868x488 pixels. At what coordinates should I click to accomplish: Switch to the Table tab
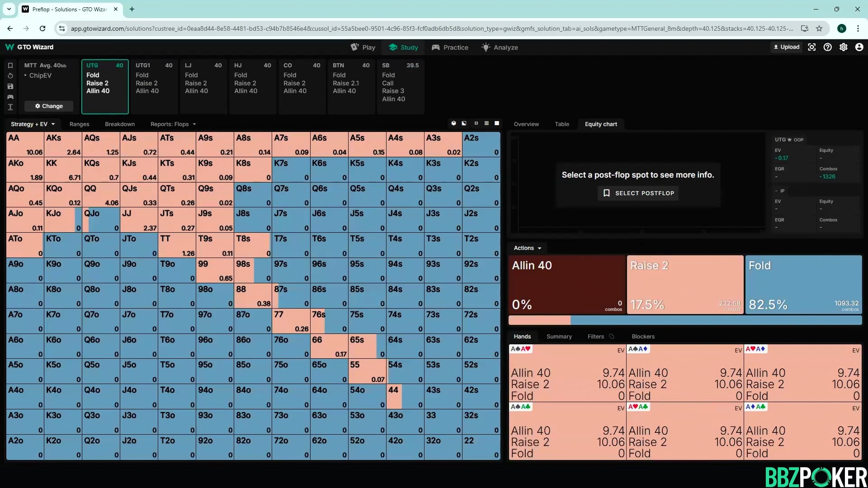[x=562, y=124]
